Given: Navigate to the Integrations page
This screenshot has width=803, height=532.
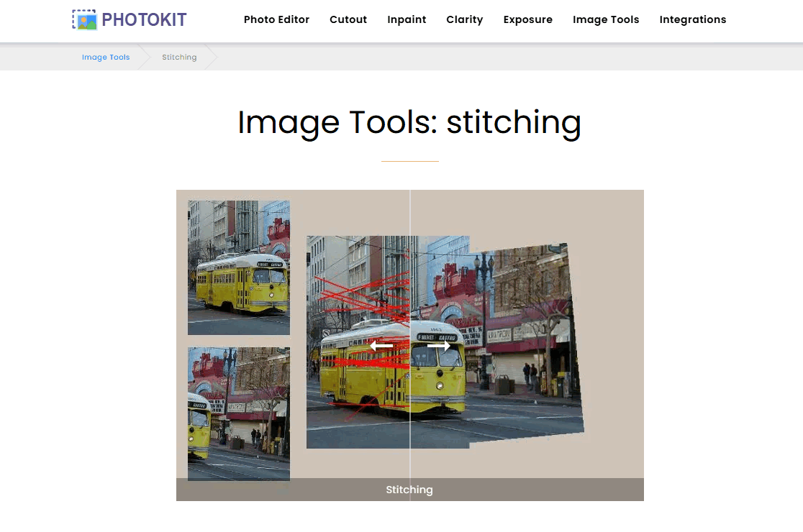Looking at the screenshot, I should [x=692, y=20].
